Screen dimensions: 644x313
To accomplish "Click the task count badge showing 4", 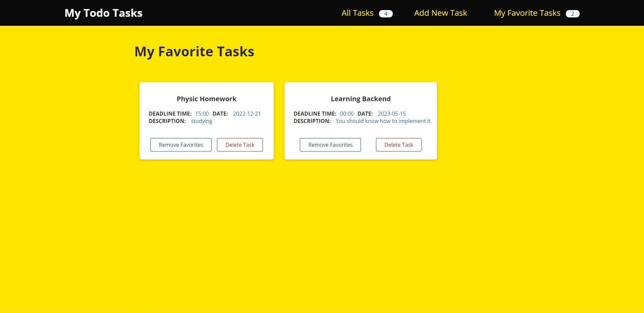I will click(386, 14).
